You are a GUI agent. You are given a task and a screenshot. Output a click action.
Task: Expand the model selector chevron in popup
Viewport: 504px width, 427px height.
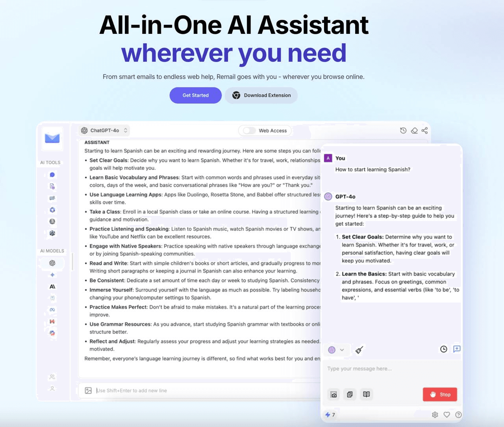(x=342, y=350)
